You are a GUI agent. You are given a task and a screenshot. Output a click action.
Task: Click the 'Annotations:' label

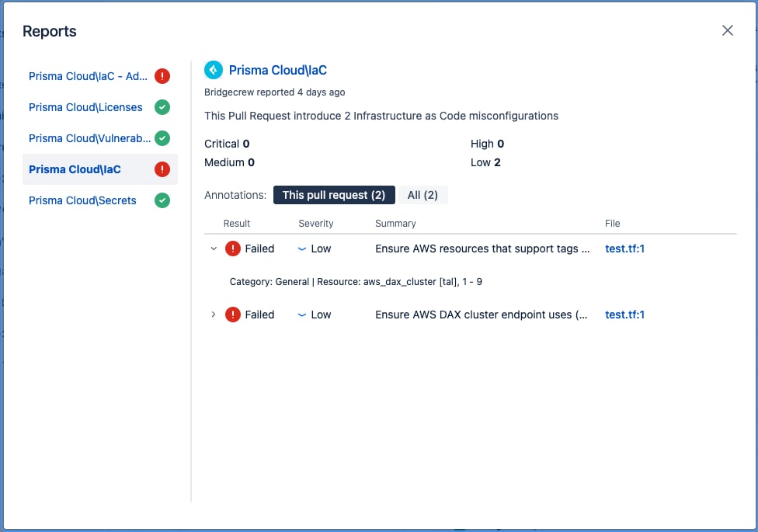[235, 195]
